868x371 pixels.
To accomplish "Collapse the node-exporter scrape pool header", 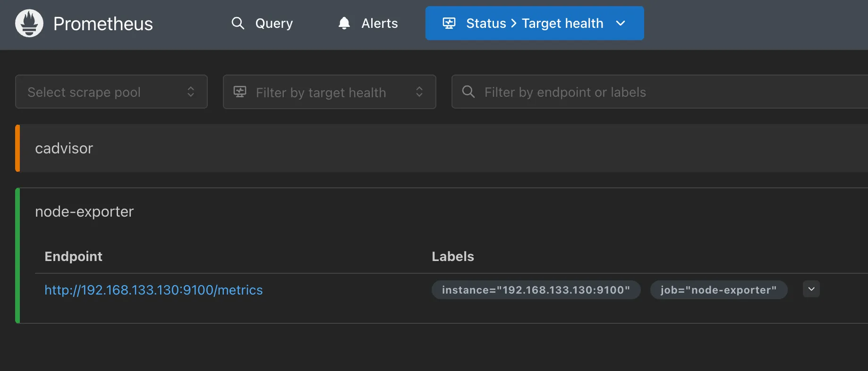I will click(85, 211).
